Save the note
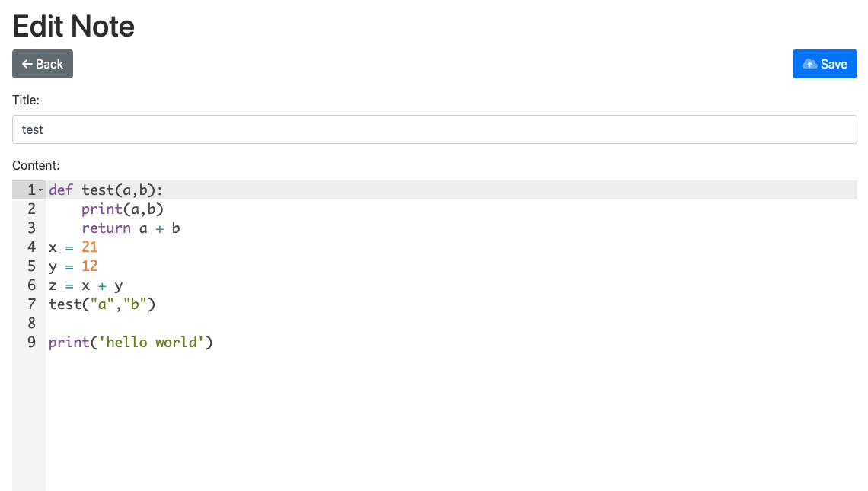 point(825,64)
